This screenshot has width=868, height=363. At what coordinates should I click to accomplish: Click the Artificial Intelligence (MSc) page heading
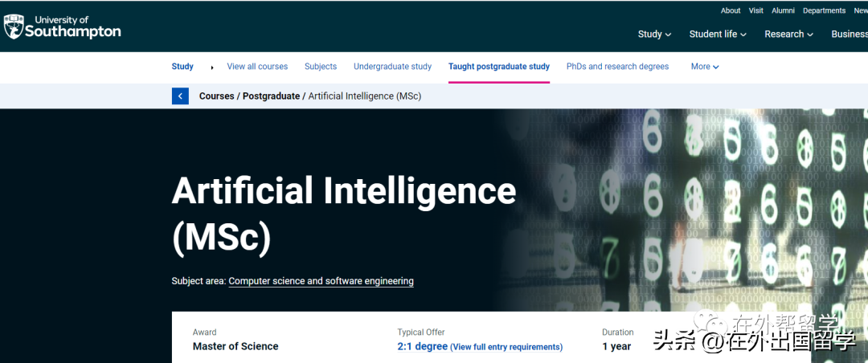(x=343, y=214)
